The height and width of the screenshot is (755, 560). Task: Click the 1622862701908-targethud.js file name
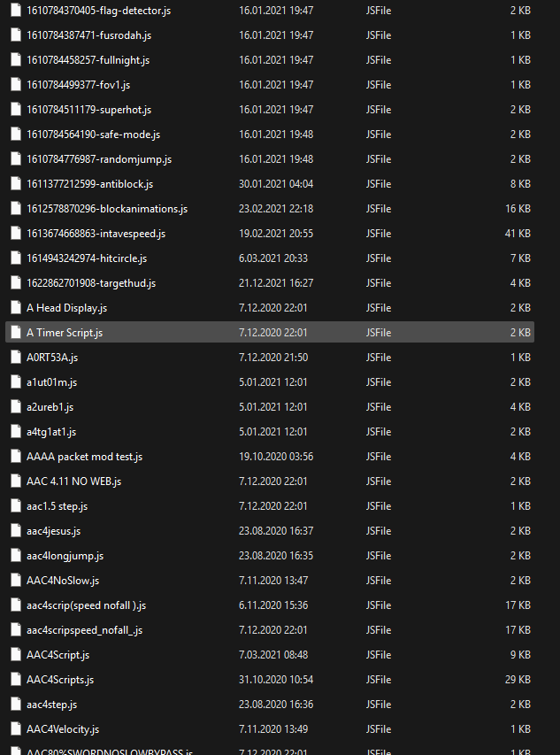tap(91, 283)
